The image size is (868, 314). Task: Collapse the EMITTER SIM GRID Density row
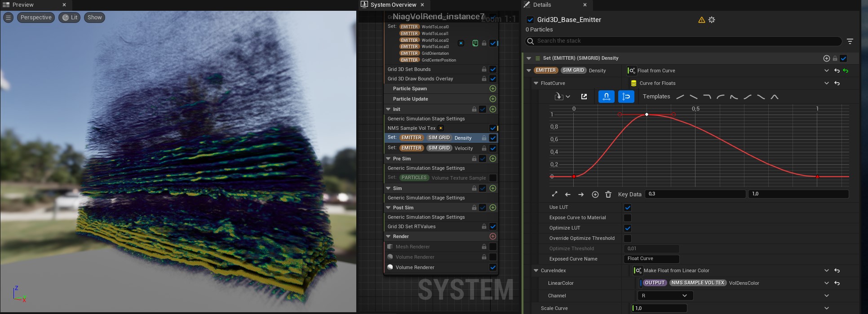[529, 71]
